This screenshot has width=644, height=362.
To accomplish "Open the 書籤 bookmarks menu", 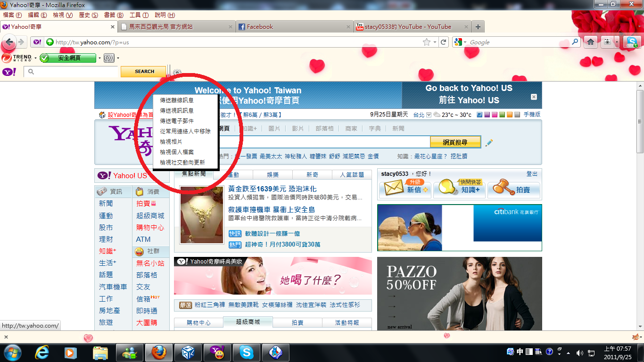I will [113, 15].
